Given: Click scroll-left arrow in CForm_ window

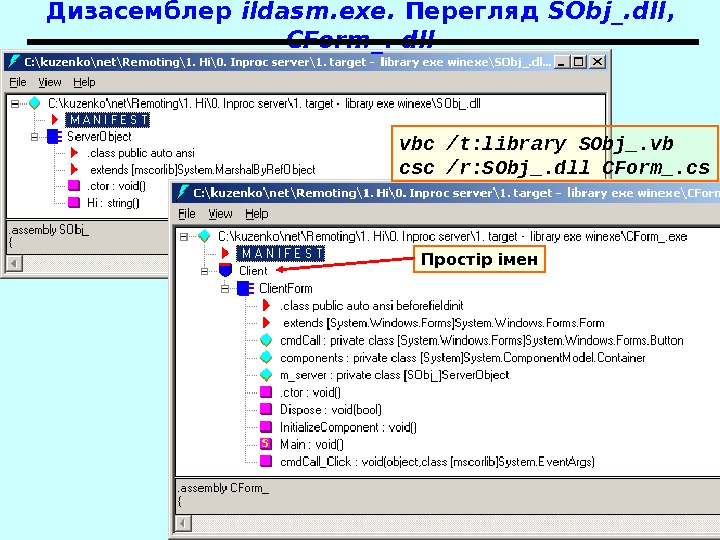Looking at the screenshot, I should tap(183, 523).
